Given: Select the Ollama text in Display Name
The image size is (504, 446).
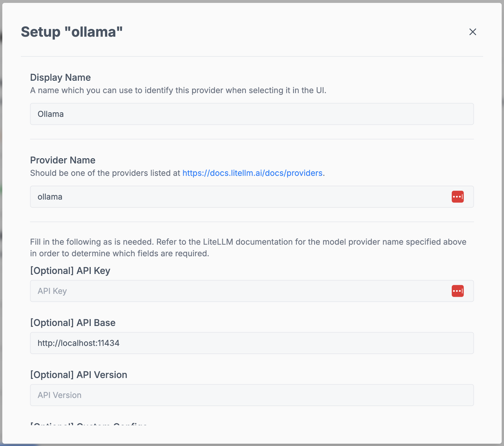Looking at the screenshot, I should click(x=51, y=114).
